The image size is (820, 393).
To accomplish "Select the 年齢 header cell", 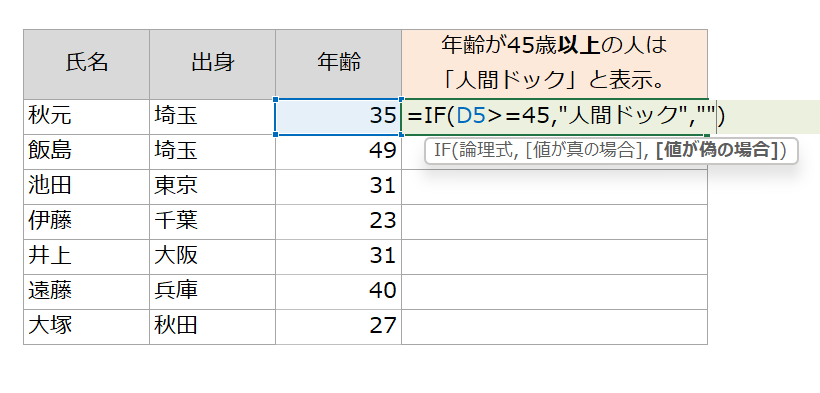I will pos(338,64).
